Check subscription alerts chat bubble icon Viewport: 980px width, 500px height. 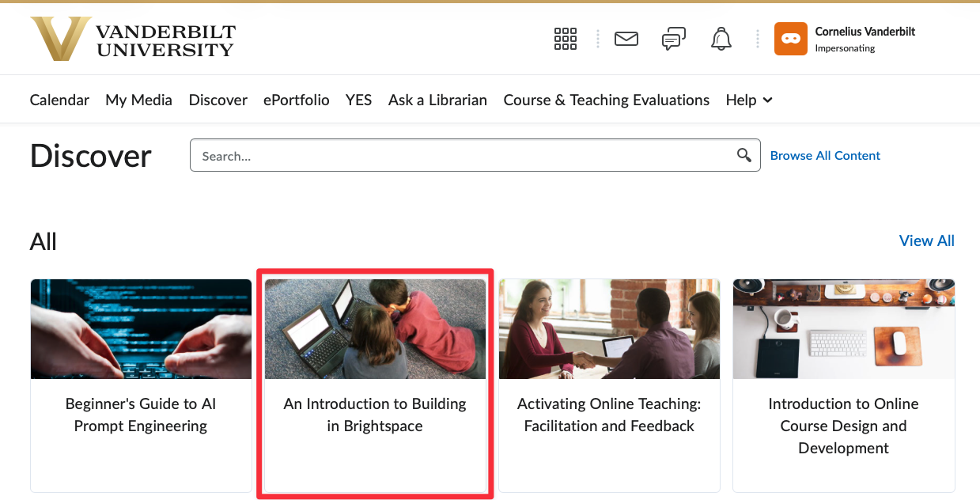click(x=673, y=39)
